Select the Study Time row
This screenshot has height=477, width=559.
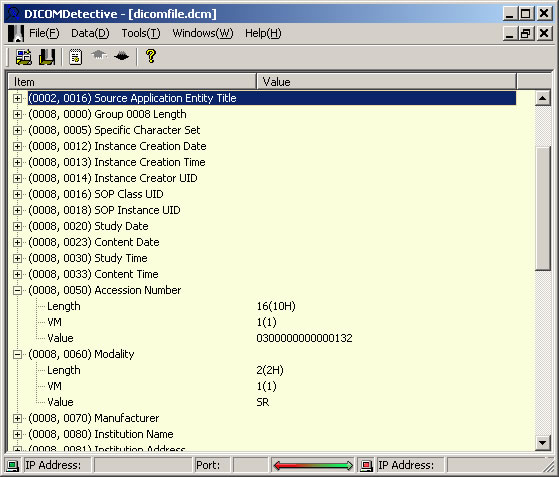[88, 258]
